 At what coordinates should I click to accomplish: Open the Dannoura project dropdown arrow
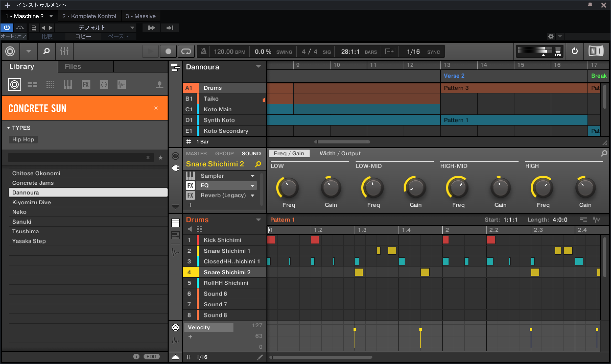click(x=258, y=67)
